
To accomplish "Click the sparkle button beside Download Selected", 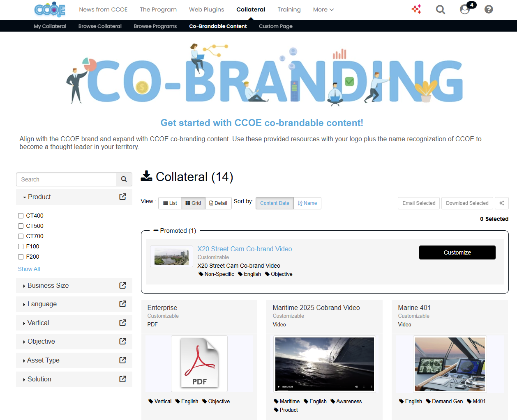I will [x=501, y=203].
